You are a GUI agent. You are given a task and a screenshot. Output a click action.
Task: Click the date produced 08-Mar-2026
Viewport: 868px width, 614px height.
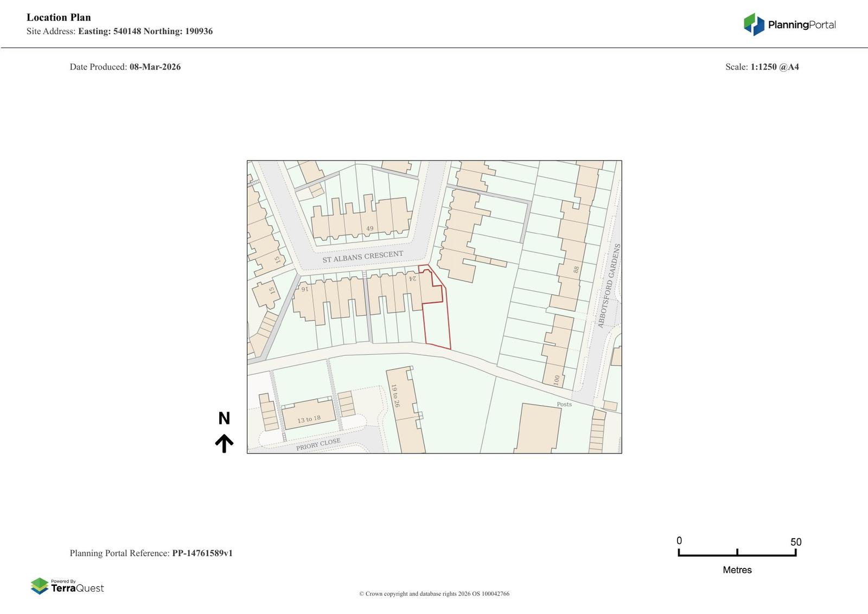[155, 67]
